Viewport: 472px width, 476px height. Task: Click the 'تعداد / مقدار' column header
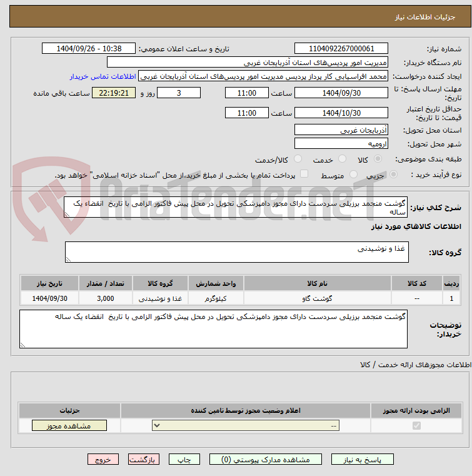pyautogui.click(x=105, y=283)
